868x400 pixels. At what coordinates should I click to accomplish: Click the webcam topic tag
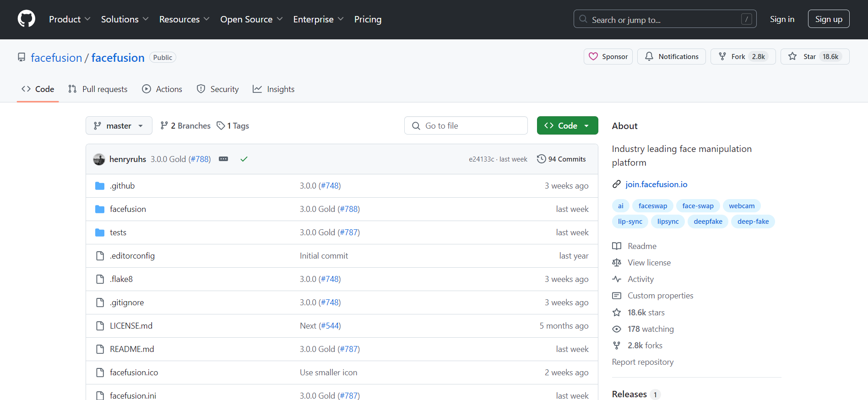pos(742,206)
